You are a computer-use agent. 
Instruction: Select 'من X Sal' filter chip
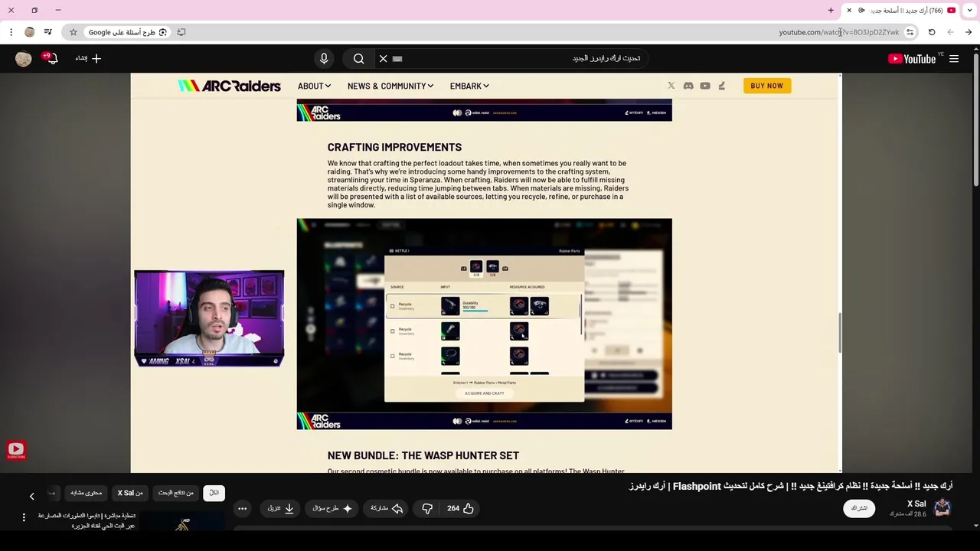pos(130,493)
